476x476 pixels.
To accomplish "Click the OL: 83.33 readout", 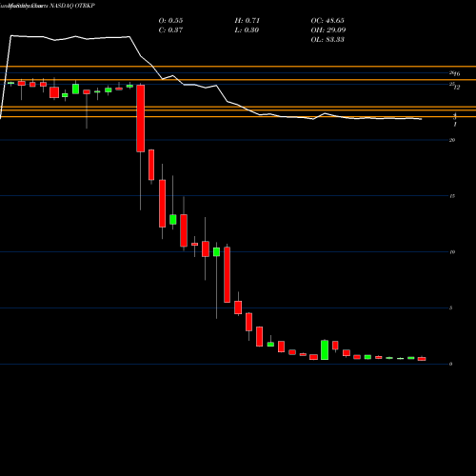I will [327, 40].
